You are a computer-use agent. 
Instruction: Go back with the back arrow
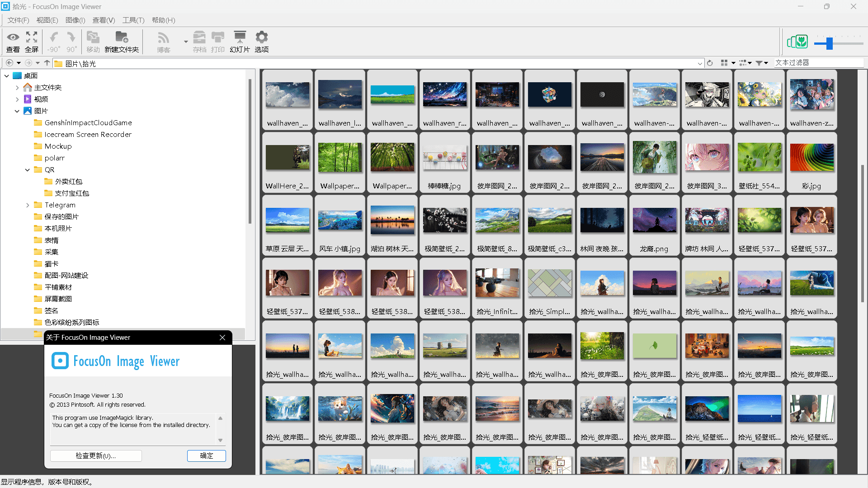(9, 63)
